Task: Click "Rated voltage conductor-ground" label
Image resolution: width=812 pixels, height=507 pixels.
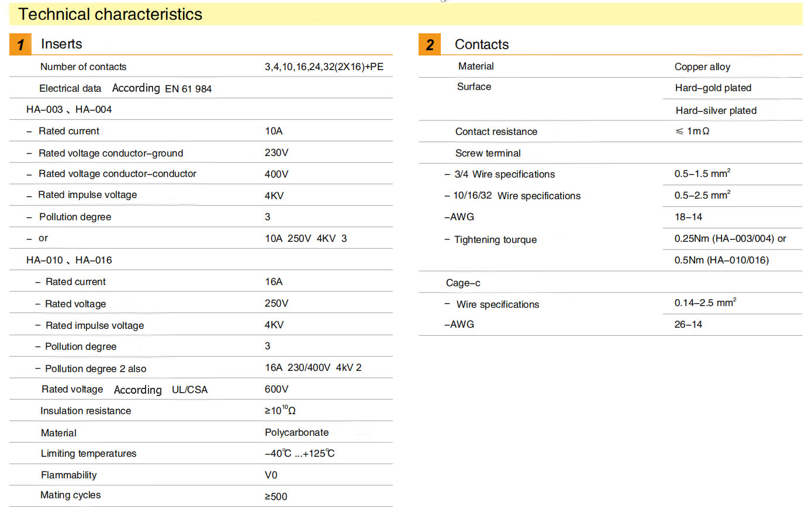Action: (110, 153)
